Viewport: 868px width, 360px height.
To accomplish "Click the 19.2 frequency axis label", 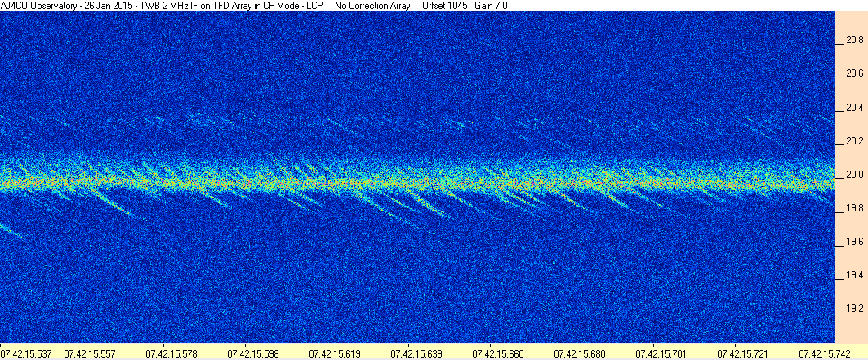I will pyautogui.click(x=855, y=308).
